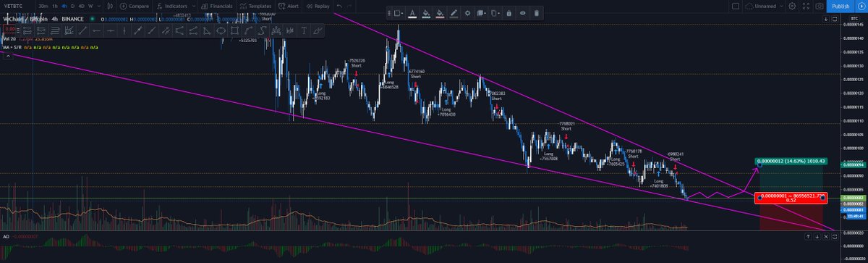Click the layout selection square icon
This screenshot has height=263, width=868.
(736, 6)
